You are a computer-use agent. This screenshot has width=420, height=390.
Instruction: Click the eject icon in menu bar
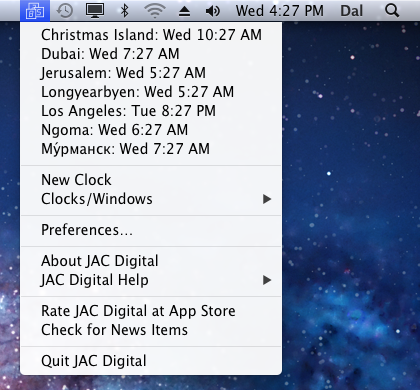tap(184, 12)
